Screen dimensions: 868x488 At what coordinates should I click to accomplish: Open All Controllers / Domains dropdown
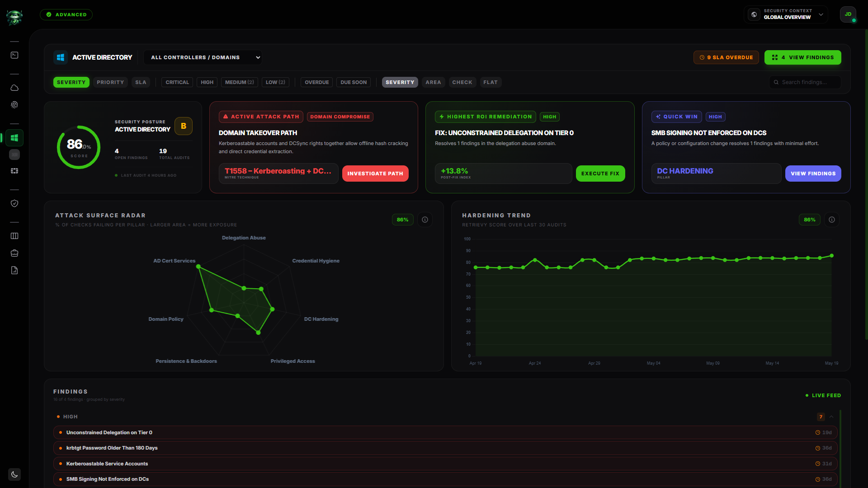coord(203,57)
